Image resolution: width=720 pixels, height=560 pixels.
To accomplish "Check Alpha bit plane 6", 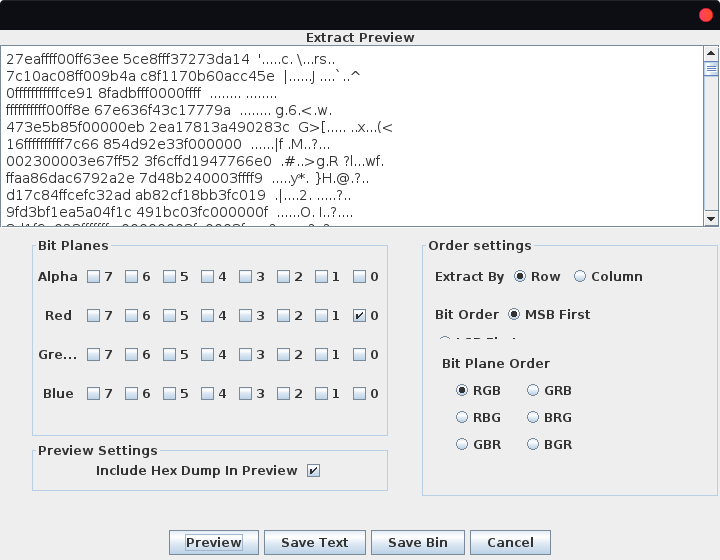I will pos(132,276).
